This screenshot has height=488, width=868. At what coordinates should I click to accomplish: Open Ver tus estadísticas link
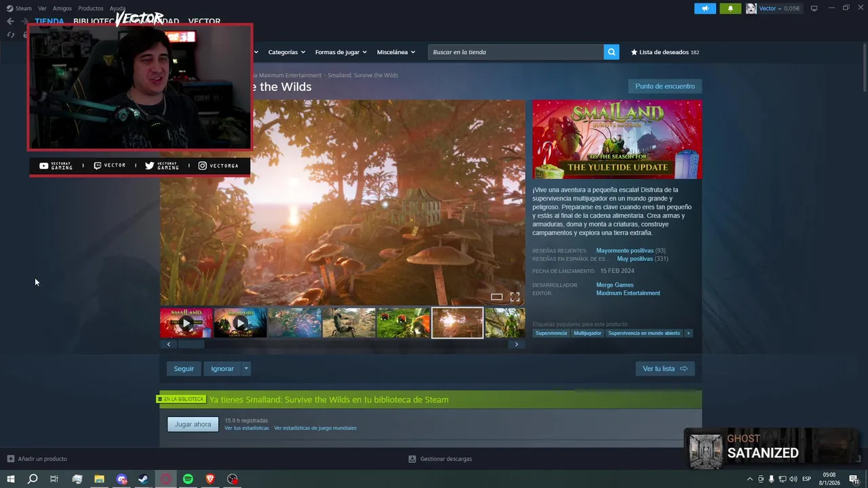247,428
